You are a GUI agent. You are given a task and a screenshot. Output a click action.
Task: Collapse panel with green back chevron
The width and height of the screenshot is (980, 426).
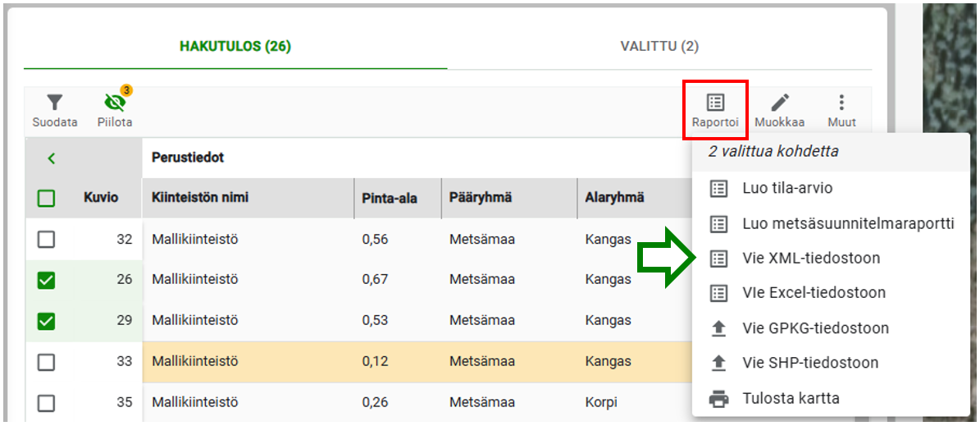(51, 159)
